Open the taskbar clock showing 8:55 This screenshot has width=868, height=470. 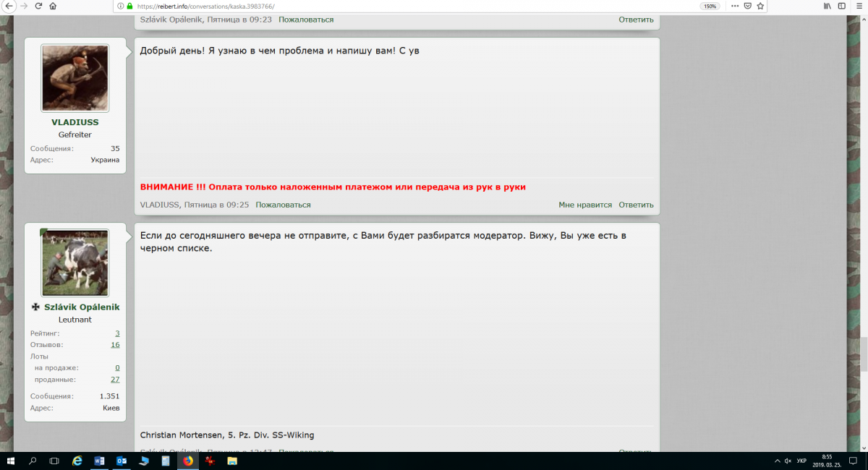828,461
